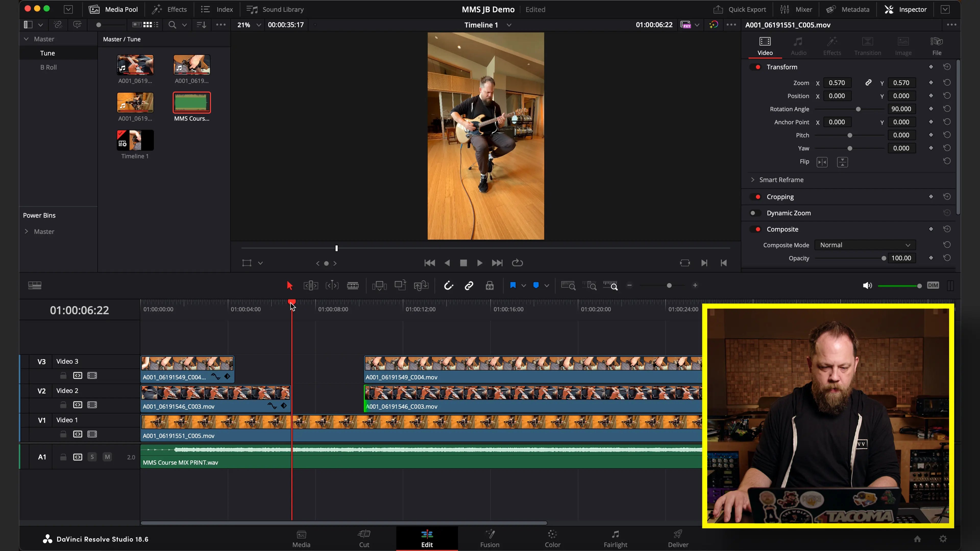
Task: Select the MMS Course audio clip thumbnail
Action: 191,103
